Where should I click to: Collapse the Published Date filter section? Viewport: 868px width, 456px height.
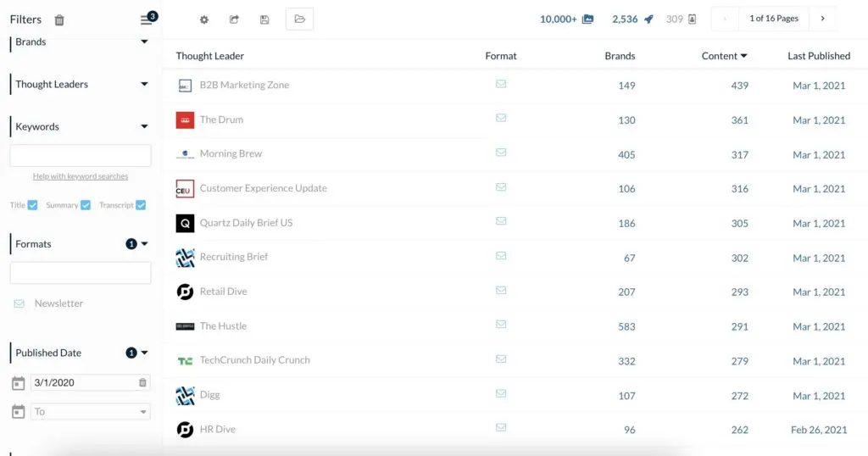pyautogui.click(x=144, y=353)
